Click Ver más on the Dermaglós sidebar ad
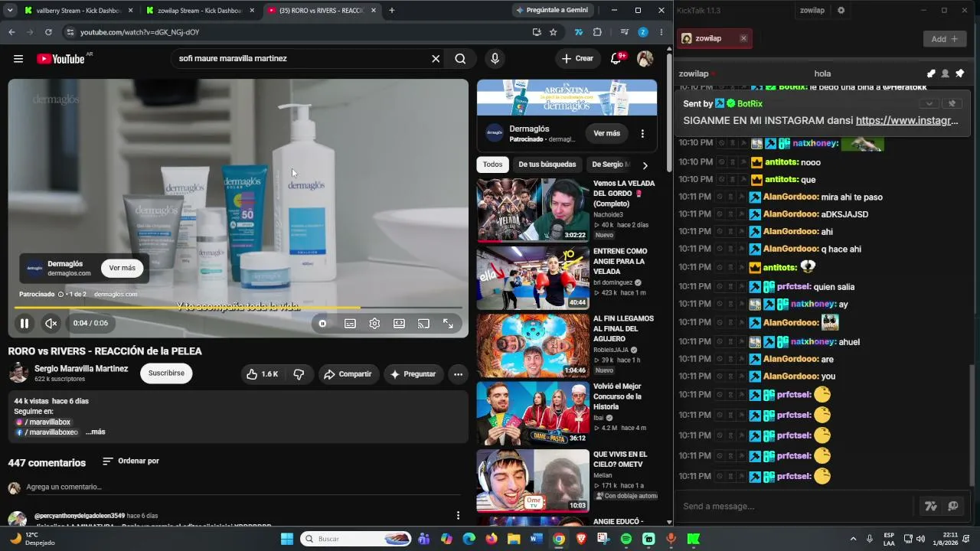The width and height of the screenshot is (980, 551). tap(607, 133)
